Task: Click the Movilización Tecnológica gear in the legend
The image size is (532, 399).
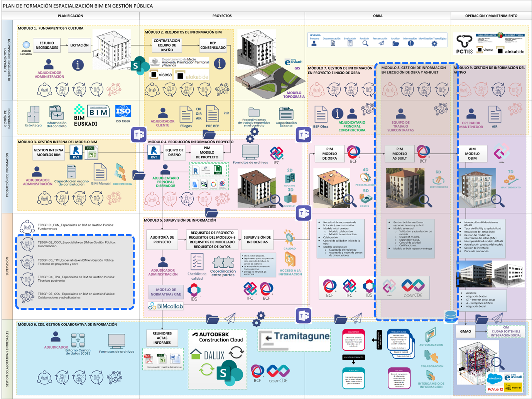Action: tap(434, 44)
